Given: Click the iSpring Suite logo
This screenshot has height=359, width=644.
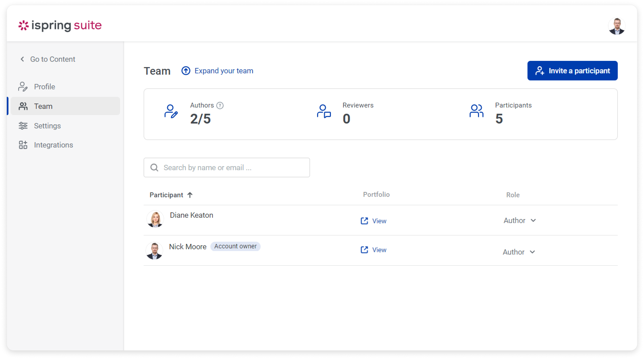Looking at the screenshot, I should tap(60, 25).
